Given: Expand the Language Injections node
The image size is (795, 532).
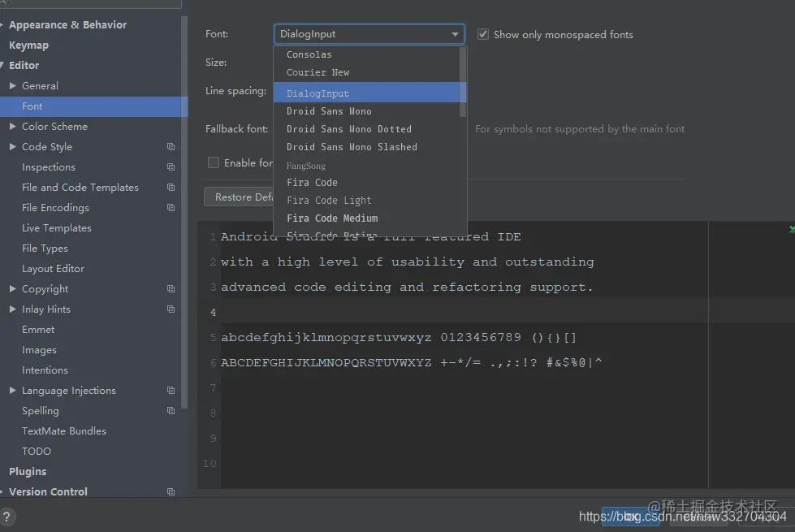Looking at the screenshot, I should [x=13, y=390].
